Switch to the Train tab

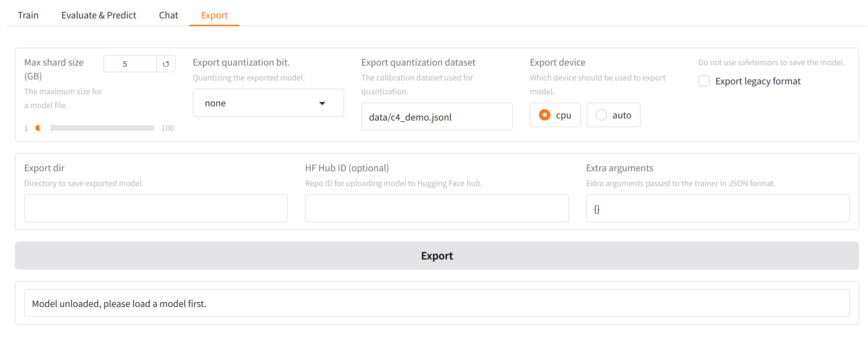click(x=28, y=15)
